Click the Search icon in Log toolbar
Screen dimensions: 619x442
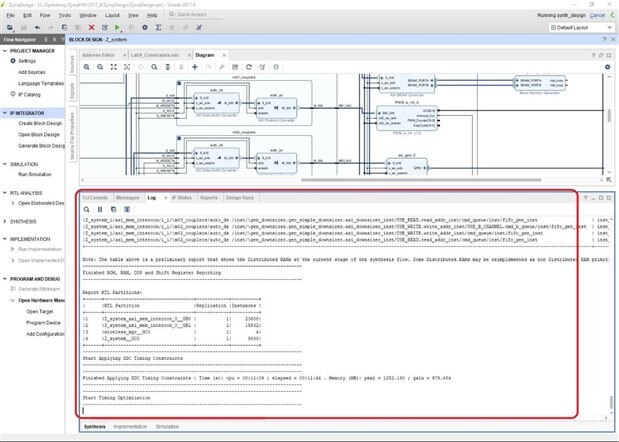(86, 209)
